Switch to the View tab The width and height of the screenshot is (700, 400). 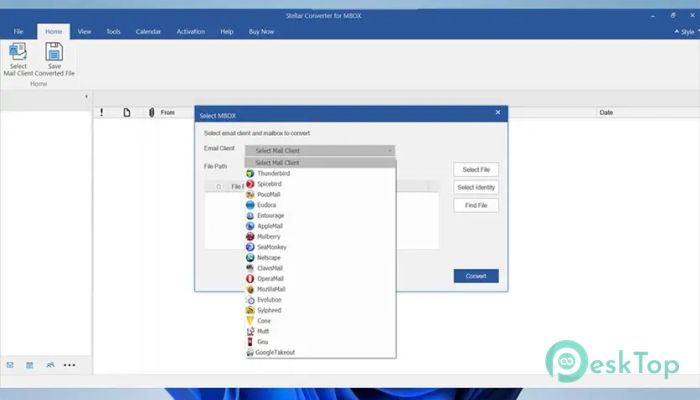click(84, 32)
